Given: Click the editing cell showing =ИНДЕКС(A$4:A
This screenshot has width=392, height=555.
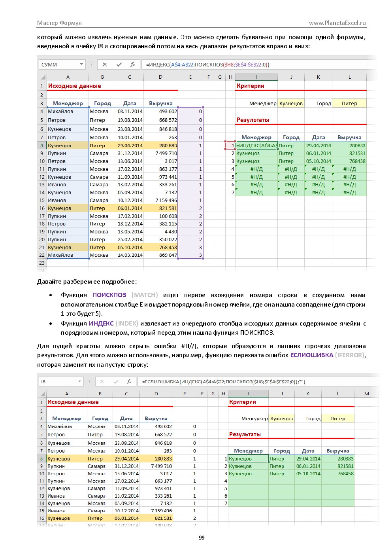Looking at the screenshot, I should pos(256,146).
